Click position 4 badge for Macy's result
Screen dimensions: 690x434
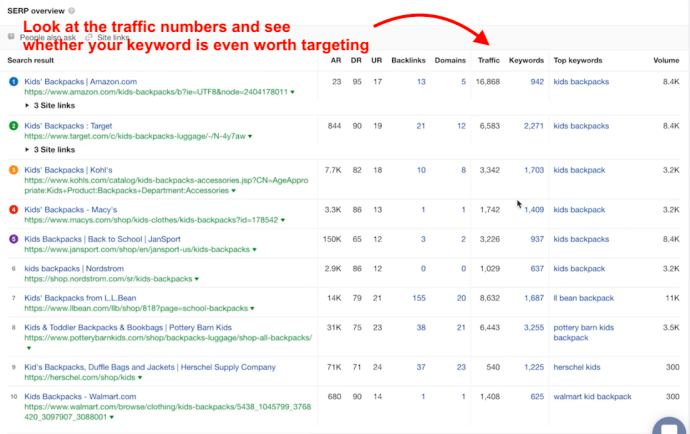pos(14,210)
